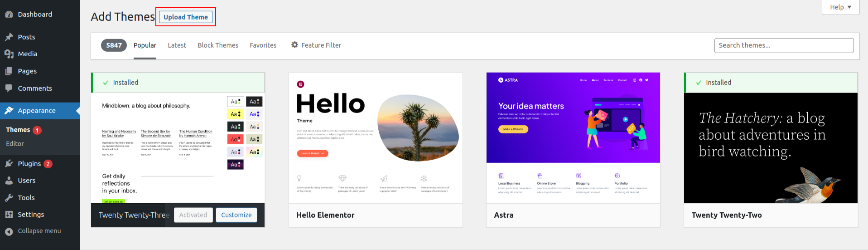
Task: Open the Editor submenu item
Action: point(15,144)
